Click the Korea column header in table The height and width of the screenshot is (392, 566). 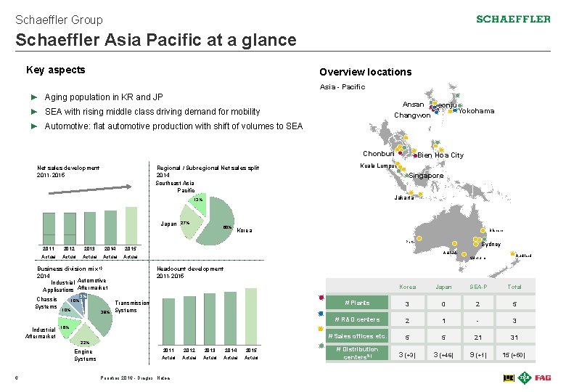coord(407,287)
